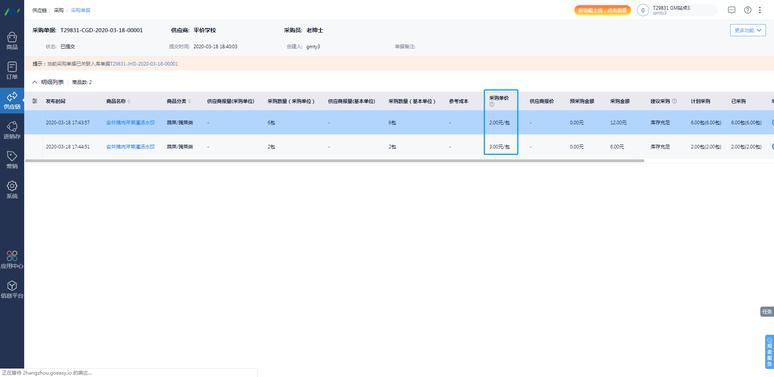774x377 pixels.
Task: Click the horizontal scrollbar under the table
Action: pos(334,160)
